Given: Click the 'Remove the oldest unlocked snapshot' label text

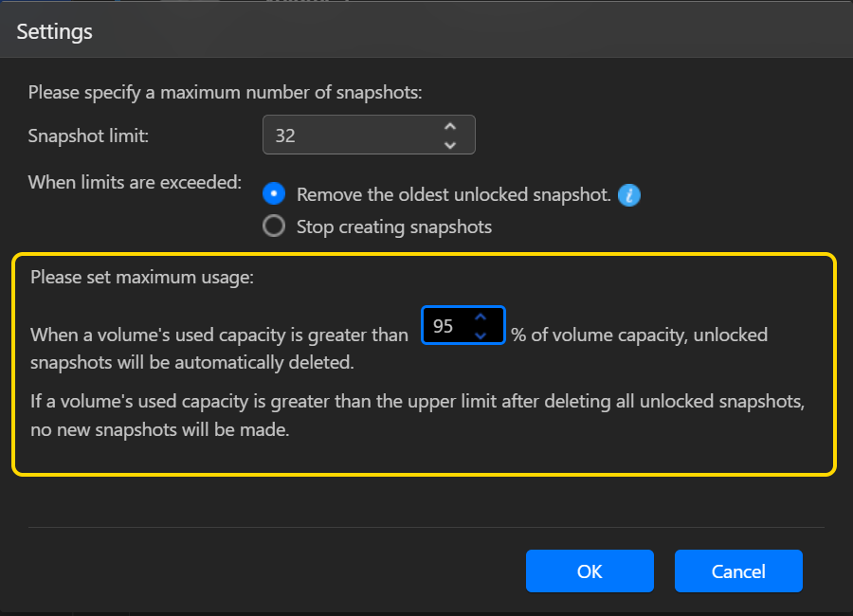Looking at the screenshot, I should [x=453, y=195].
